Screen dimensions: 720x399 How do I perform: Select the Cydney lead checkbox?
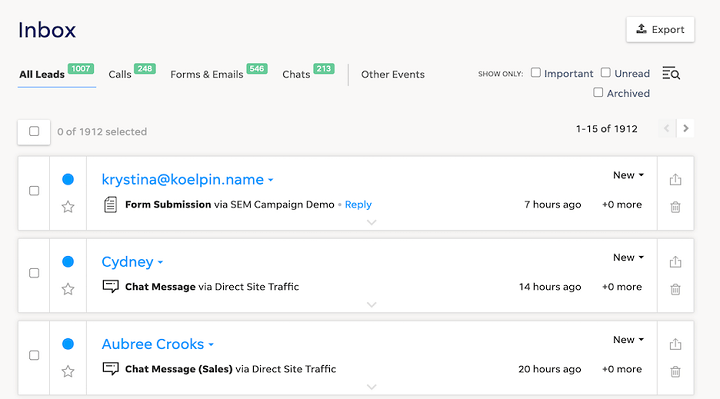[x=34, y=273]
